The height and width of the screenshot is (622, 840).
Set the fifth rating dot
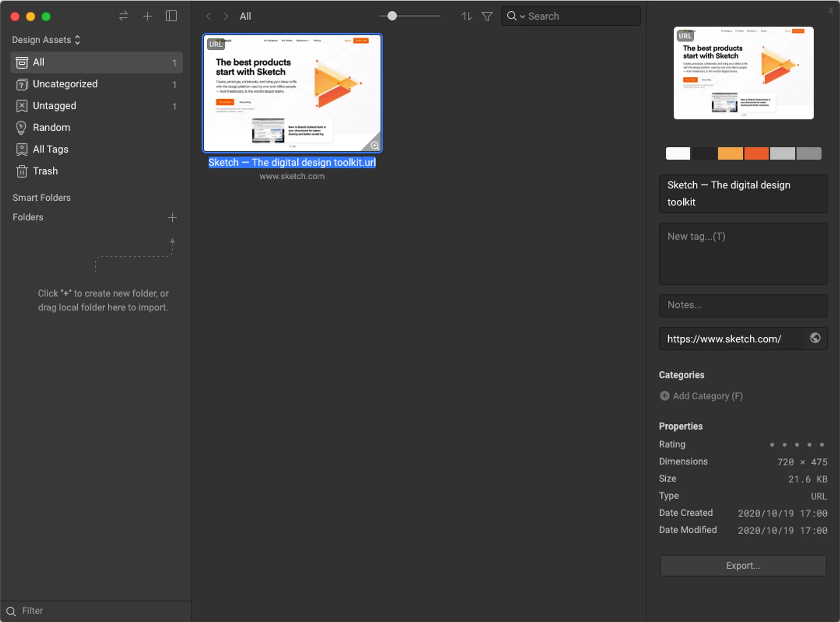(x=822, y=444)
